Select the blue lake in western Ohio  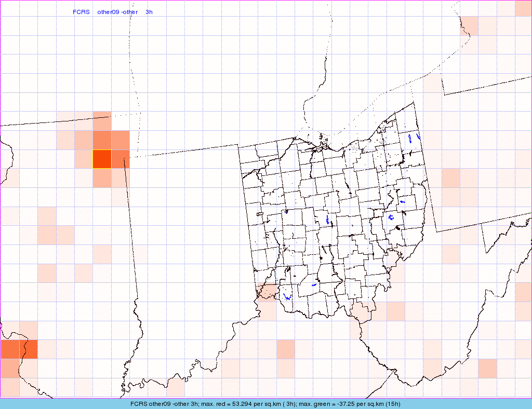(286, 212)
